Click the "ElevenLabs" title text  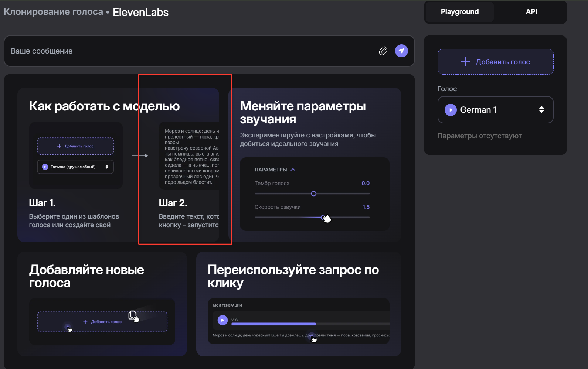[x=140, y=12]
